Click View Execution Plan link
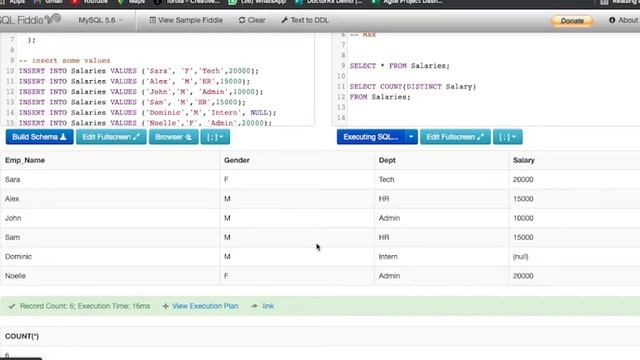 click(205, 306)
